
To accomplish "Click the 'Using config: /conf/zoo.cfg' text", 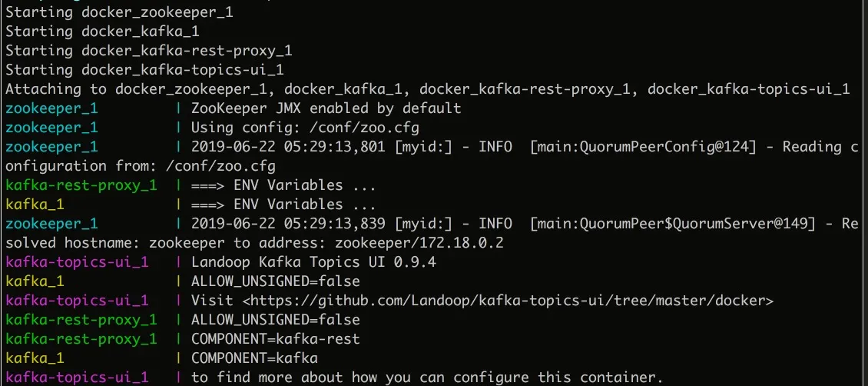I will tap(305, 128).
